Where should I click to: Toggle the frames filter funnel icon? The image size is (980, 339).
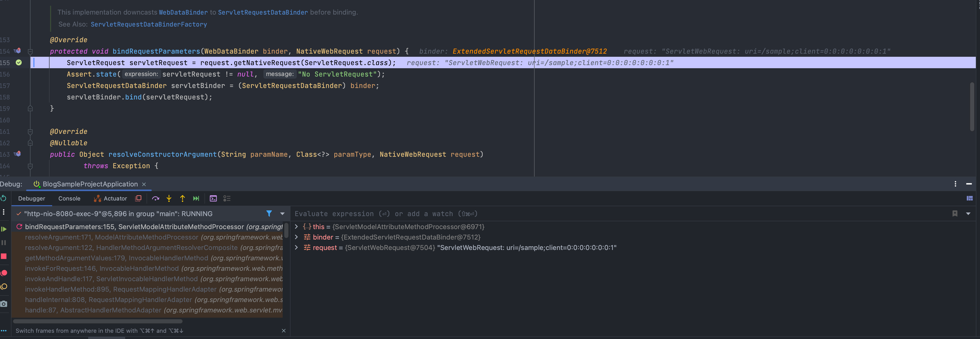[x=269, y=214]
